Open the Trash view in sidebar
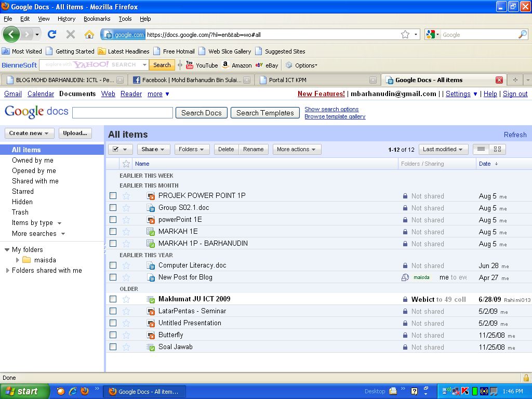 coord(20,212)
